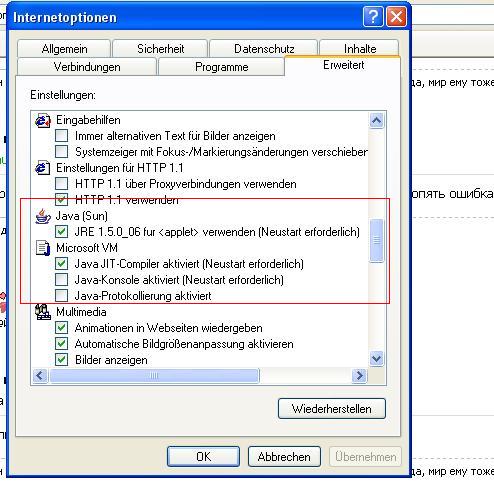Click the scroll right arrow of the horizontal scrollbar
The width and height of the screenshot is (494, 499).
click(x=359, y=376)
